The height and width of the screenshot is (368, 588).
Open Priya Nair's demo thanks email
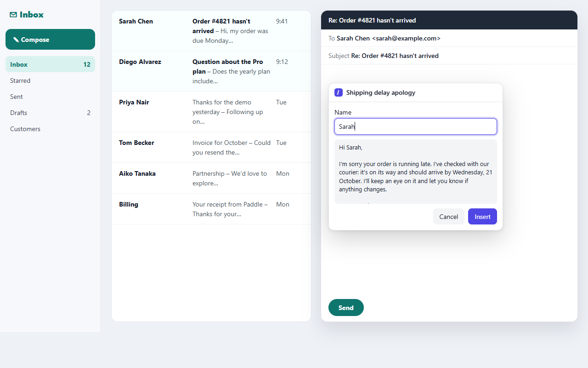[x=211, y=112]
